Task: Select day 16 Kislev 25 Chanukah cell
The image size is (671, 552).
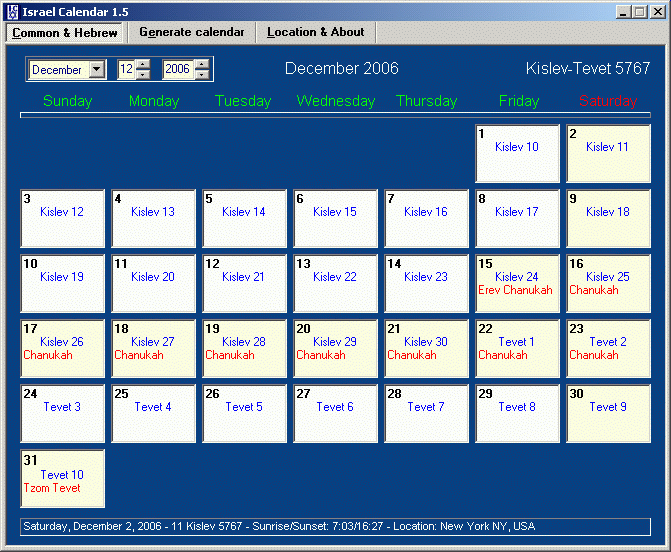Action: pyautogui.click(x=608, y=284)
